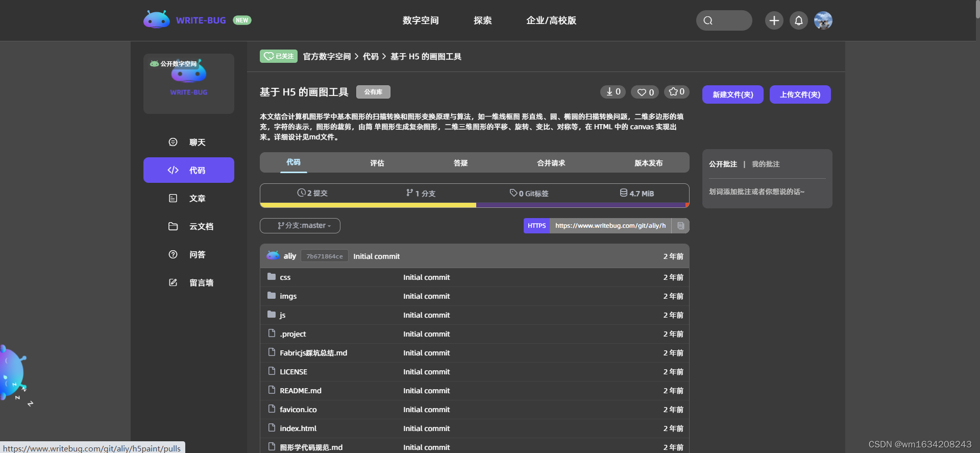980x453 pixels.
Task: Open the user avatar profile
Action: 823,20
